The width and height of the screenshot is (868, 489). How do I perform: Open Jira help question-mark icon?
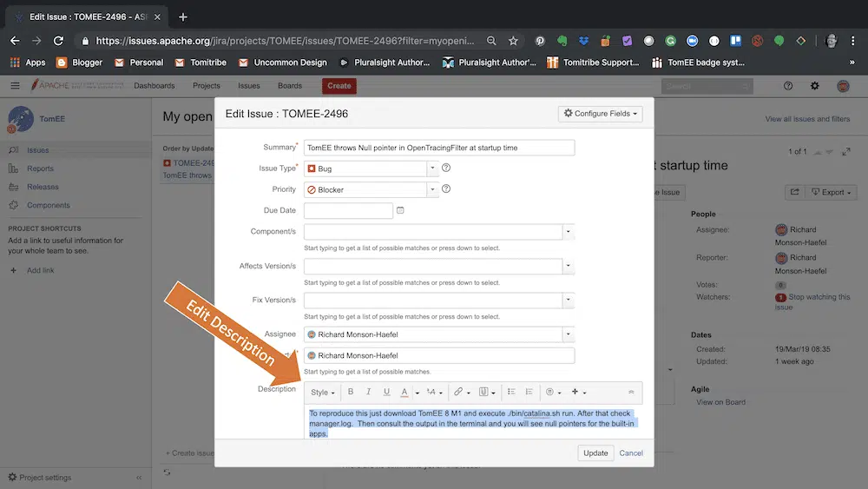tap(788, 86)
